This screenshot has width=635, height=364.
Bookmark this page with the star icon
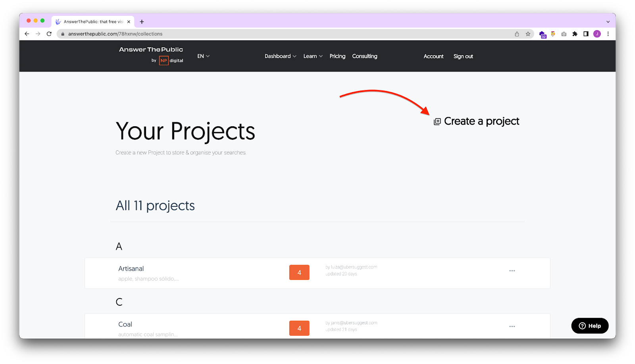(528, 34)
